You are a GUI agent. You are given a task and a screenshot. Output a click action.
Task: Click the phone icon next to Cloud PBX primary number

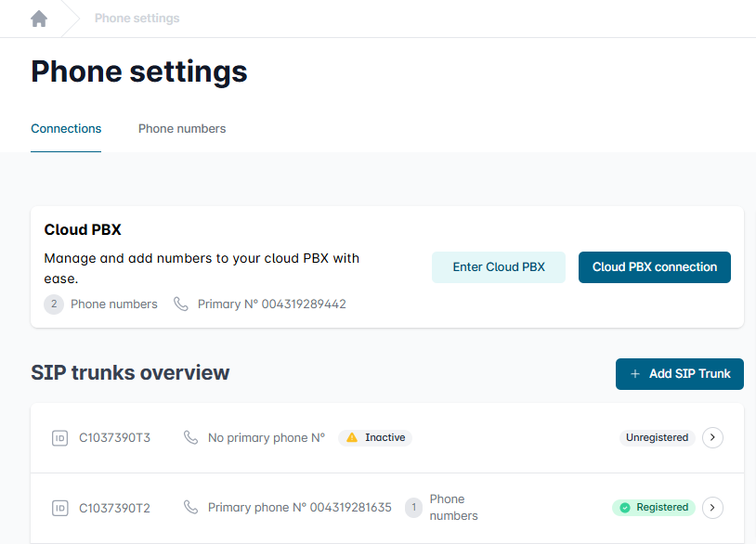coord(181,304)
